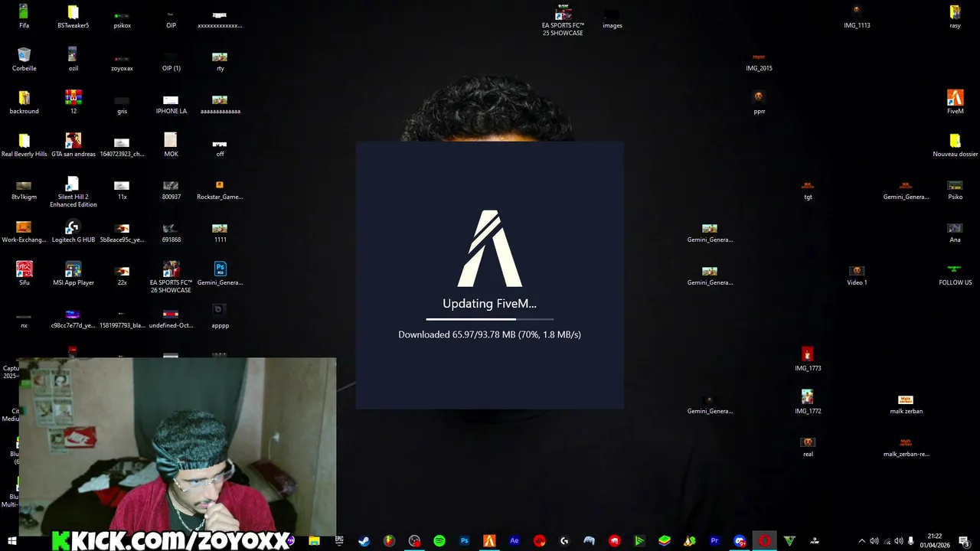The image size is (980, 551).
Task: Open After Effects from the taskbar
Action: click(x=514, y=540)
